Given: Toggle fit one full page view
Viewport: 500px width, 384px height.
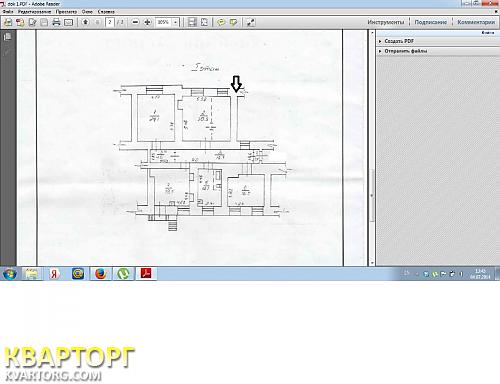Looking at the screenshot, I should pos(204,22).
